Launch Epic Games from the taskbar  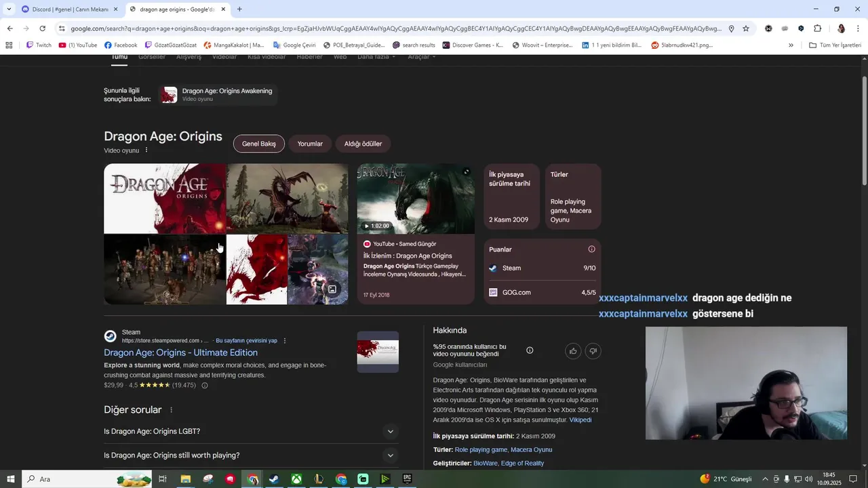(x=407, y=479)
